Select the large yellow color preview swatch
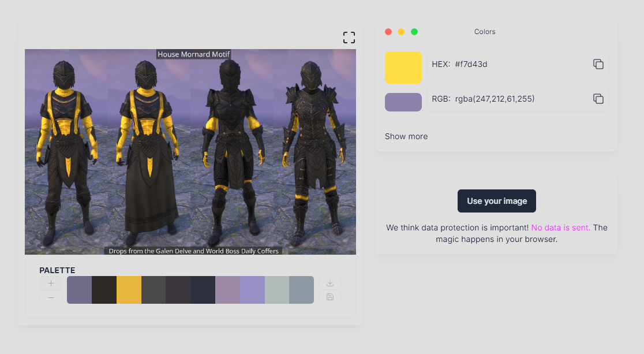This screenshot has width=644, height=354. 403,68
